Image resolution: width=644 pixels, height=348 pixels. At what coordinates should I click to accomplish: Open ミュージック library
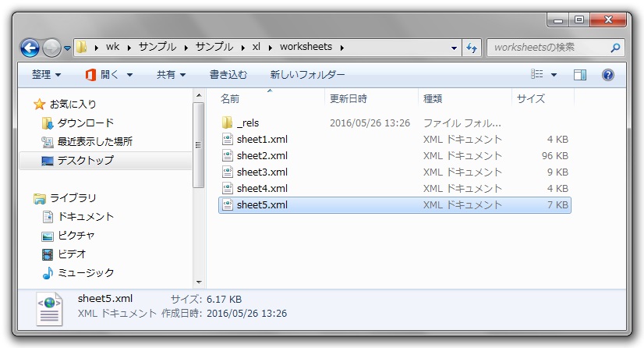point(86,273)
